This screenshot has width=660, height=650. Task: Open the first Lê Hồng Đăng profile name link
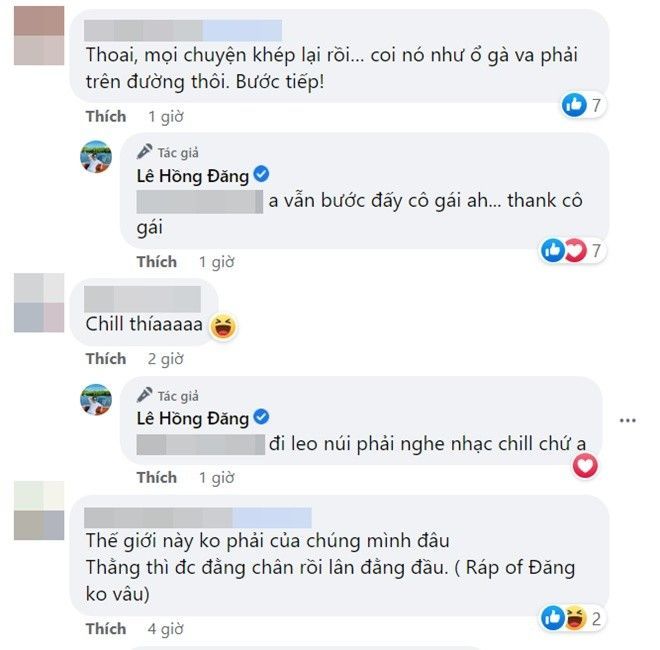click(193, 176)
